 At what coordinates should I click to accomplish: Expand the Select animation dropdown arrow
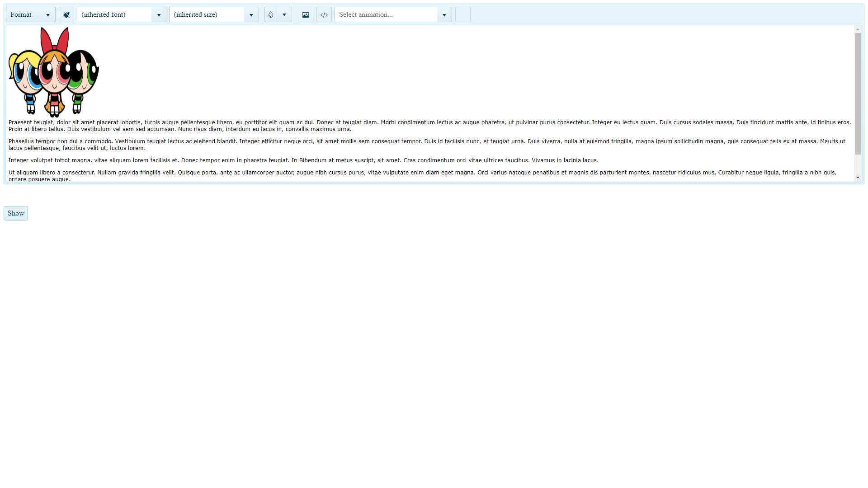tap(444, 14)
